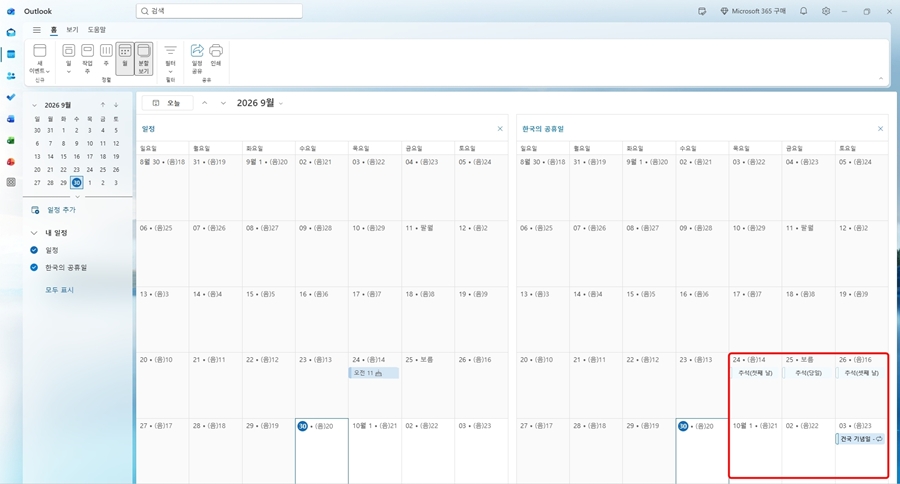Open the 일 (Day) view dropdown arrow
Viewport: 900px width, 484px height.
click(x=68, y=72)
